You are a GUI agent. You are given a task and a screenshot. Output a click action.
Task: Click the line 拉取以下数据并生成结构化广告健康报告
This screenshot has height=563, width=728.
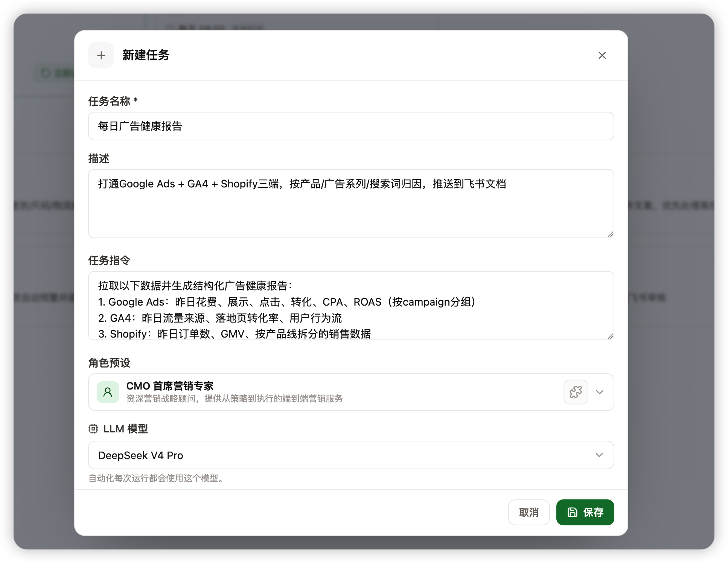(x=195, y=286)
